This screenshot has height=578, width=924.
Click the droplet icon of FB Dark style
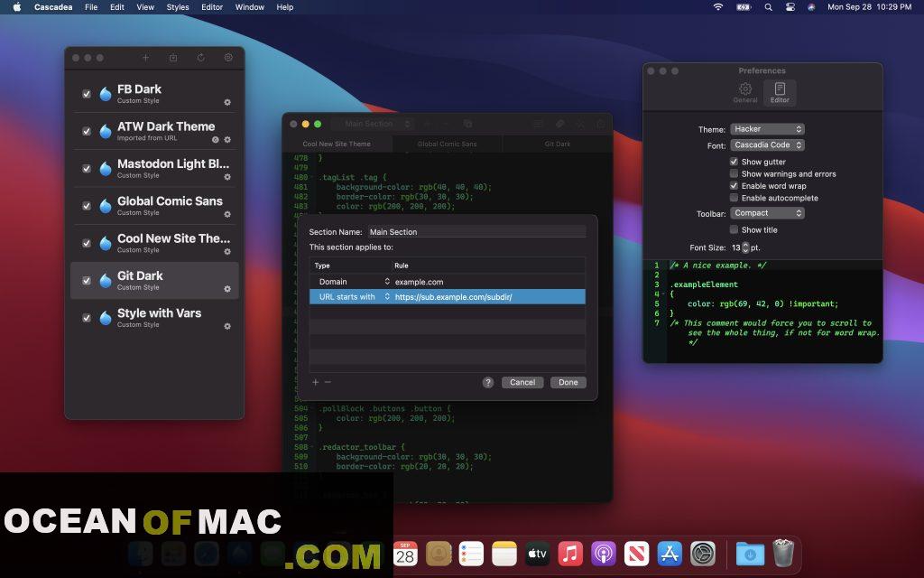pos(106,94)
